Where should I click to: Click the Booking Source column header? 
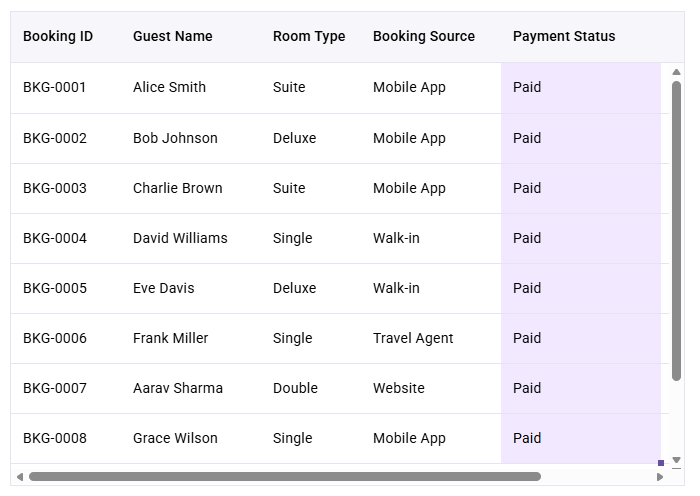[424, 36]
